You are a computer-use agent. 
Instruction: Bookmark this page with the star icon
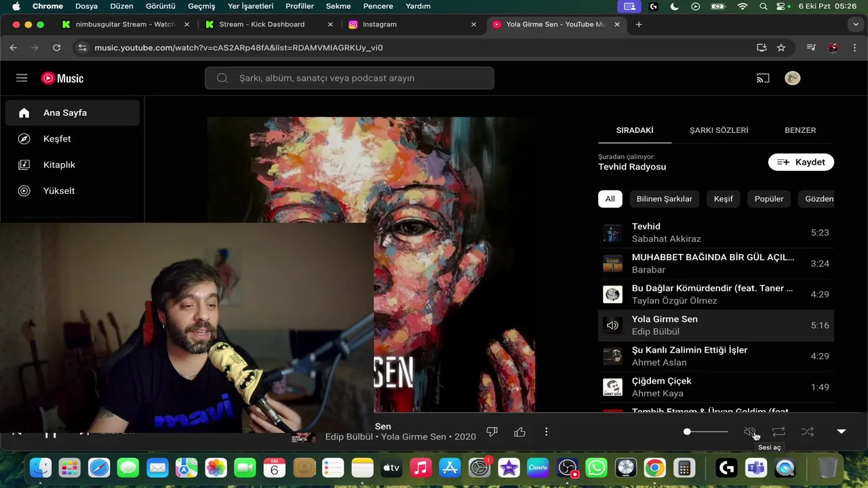[x=781, y=47]
